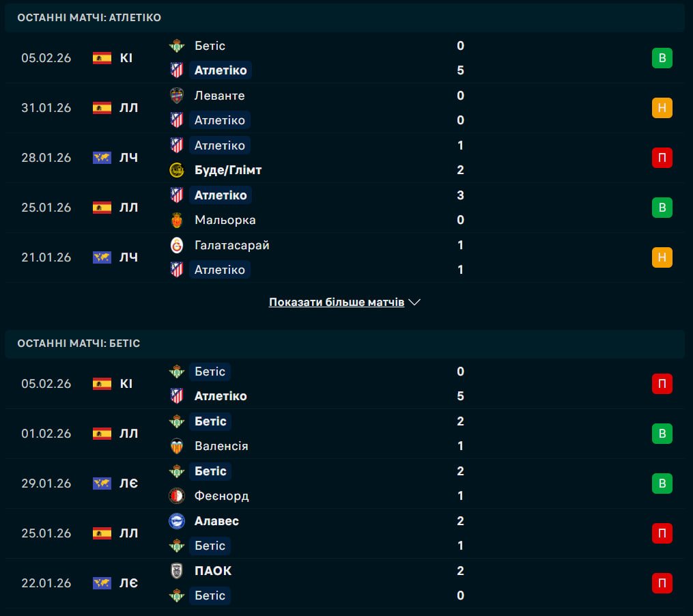Screen dimensions: 693x616
Task: Click the ЛЧ label on 21.01.26 match
Action: tap(129, 257)
